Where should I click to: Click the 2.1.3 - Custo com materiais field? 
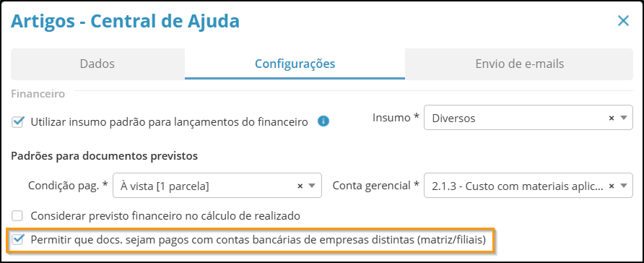(x=528, y=186)
